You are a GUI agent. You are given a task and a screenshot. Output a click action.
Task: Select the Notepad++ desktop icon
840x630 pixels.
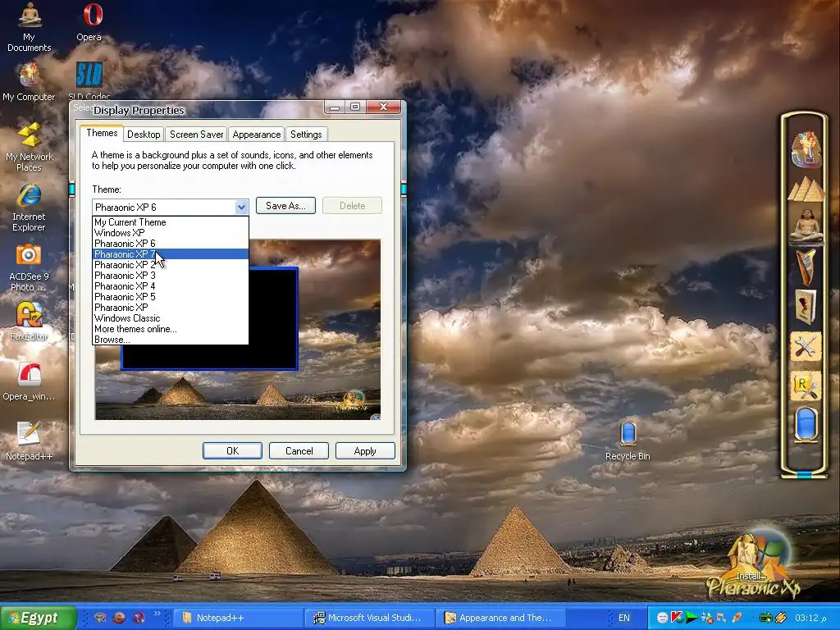(29, 441)
